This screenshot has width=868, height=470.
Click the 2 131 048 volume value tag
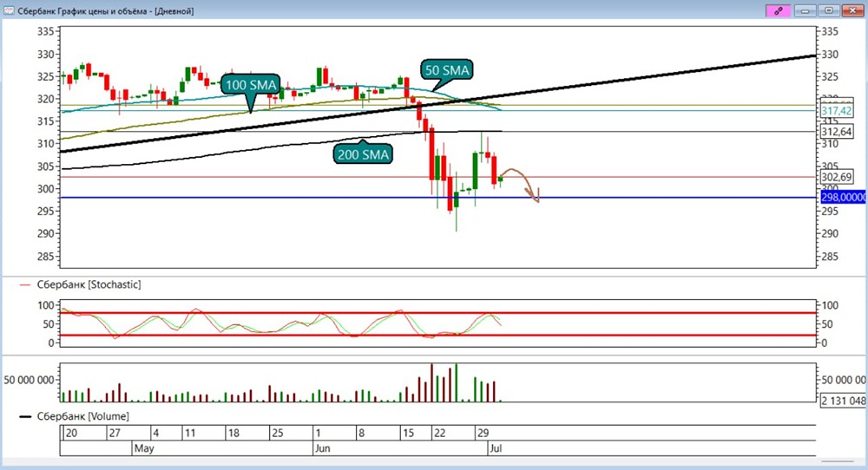point(843,401)
